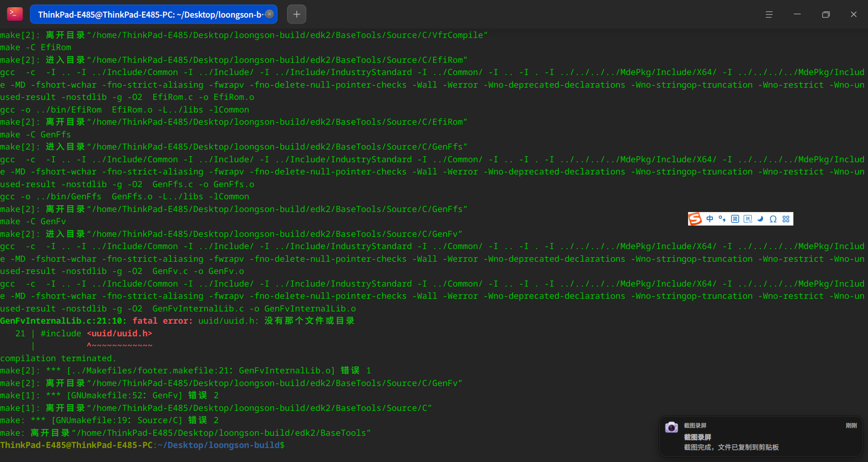This screenshot has height=462, width=868.
Task: Click the red terminal app icon
Action: [x=15, y=14]
